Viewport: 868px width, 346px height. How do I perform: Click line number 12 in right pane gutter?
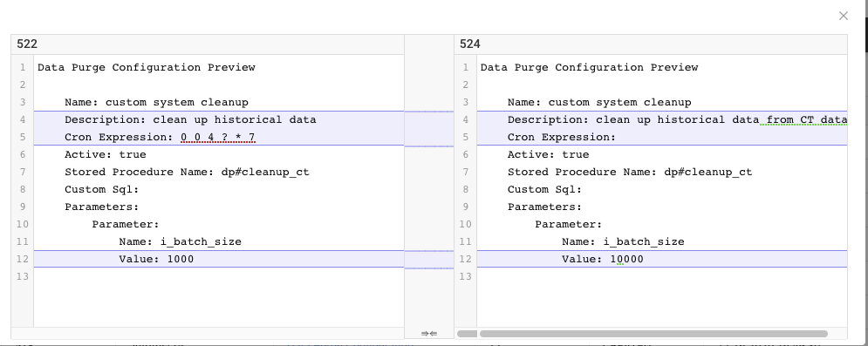coord(465,259)
